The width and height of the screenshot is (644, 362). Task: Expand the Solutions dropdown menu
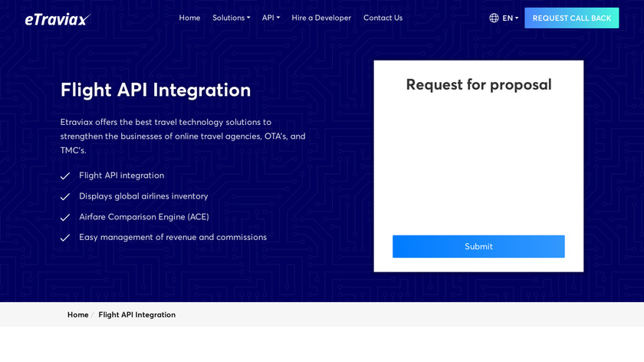click(x=232, y=18)
